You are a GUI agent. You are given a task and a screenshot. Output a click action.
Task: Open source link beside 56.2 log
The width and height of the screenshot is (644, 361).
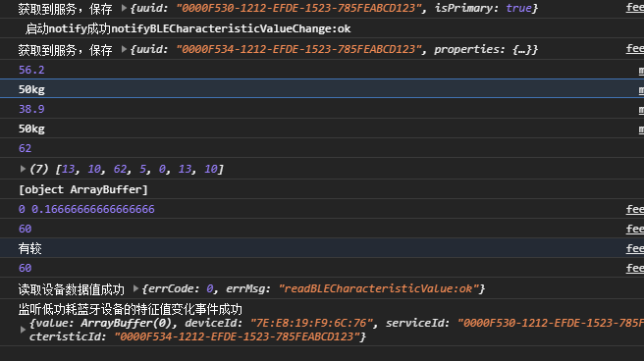pyautogui.click(x=641, y=71)
